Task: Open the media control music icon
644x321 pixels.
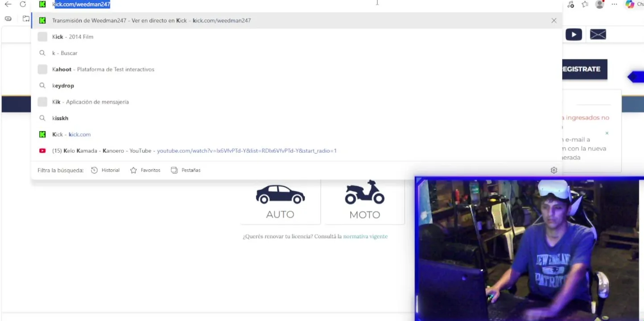Action: pos(570,4)
